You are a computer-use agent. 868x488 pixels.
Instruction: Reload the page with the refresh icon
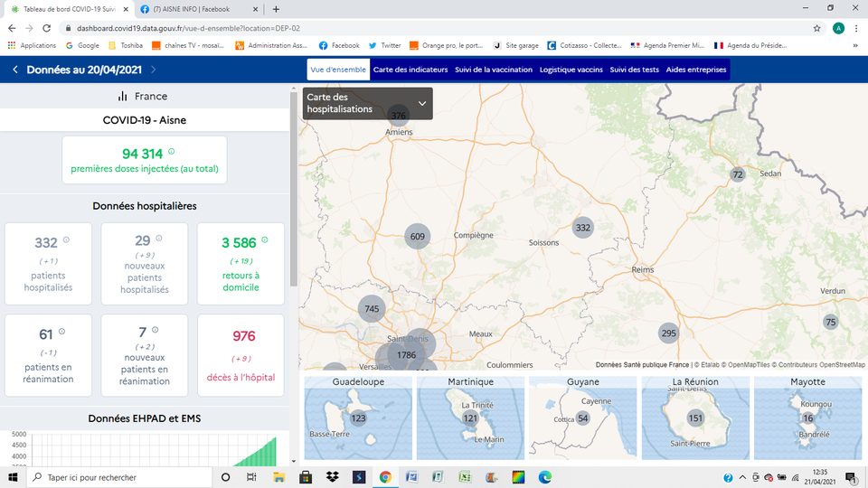(x=47, y=28)
